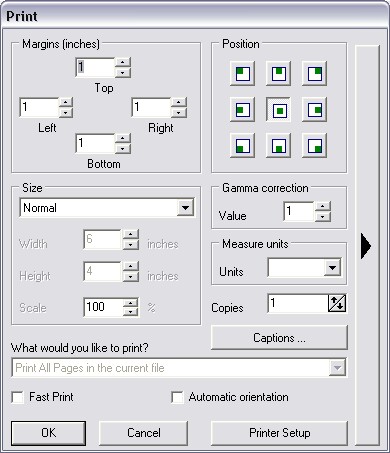Click into the Bottom margin field
This screenshot has height=453, width=390.
(x=95, y=143)
